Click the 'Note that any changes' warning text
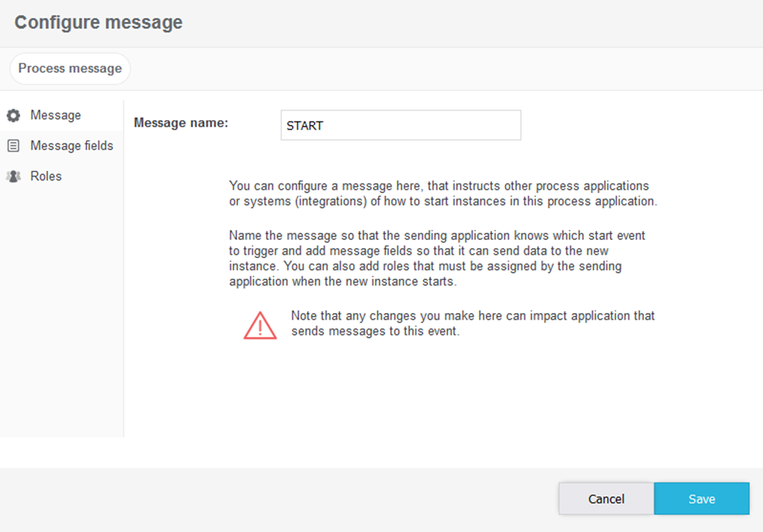Viewport: 763px width, 532px height. point(472,323)
